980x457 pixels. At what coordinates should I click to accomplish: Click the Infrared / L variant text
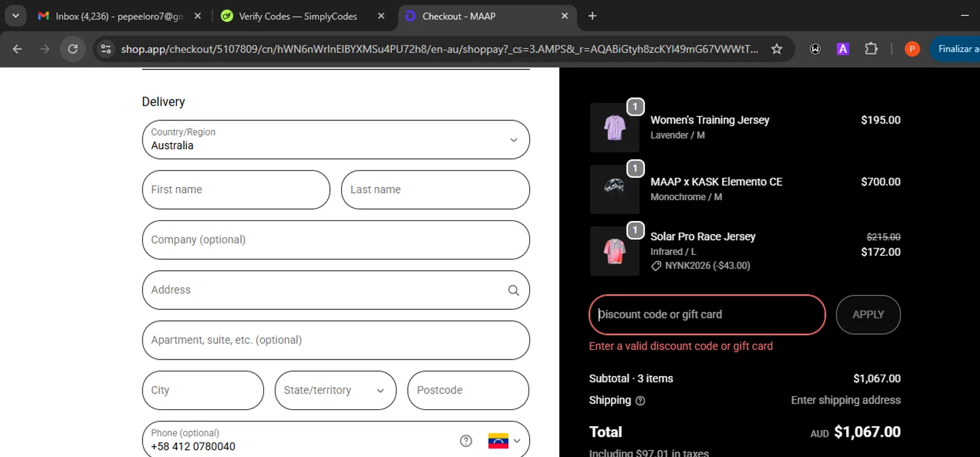point(674,252)
